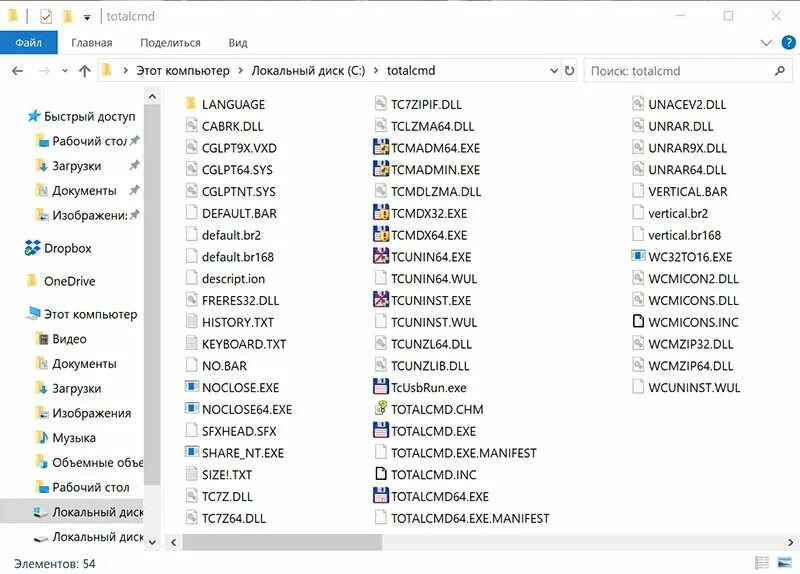Switch to details view in status bar
800x574 pixels.
[762, 562]
